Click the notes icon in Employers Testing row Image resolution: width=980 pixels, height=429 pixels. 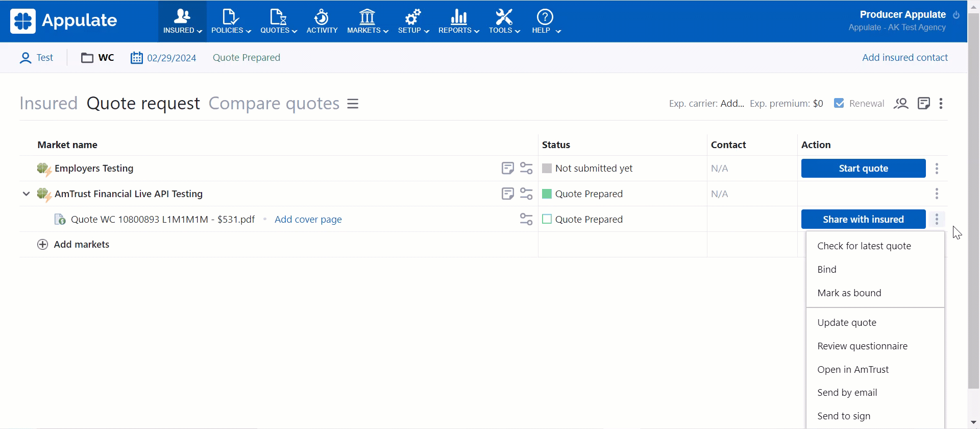click(x=507, y=168)
